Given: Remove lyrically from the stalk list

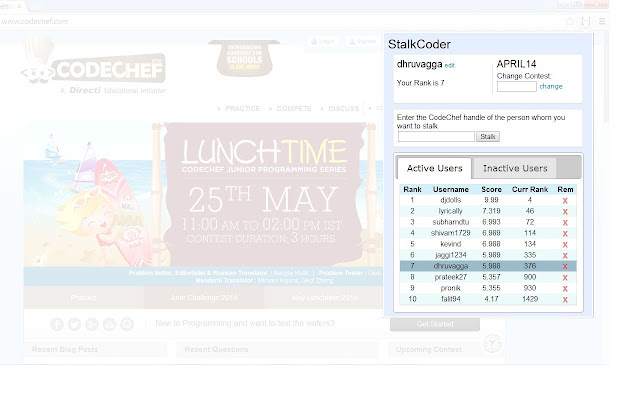Looking at the screenshot, I should coord(565,211).
